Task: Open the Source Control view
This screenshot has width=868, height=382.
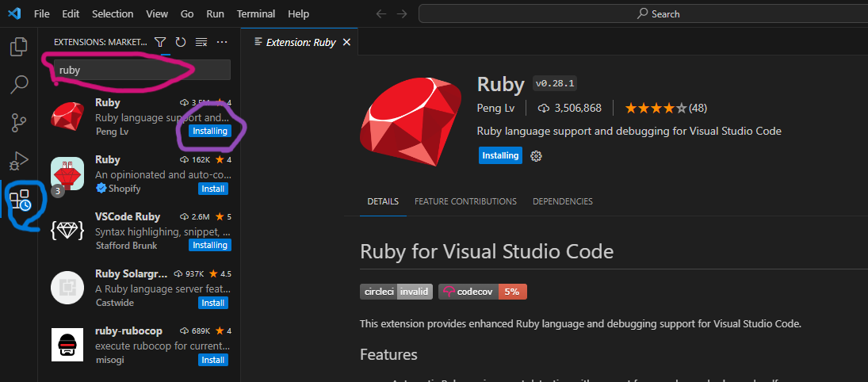Action: (x=19, y=123)
